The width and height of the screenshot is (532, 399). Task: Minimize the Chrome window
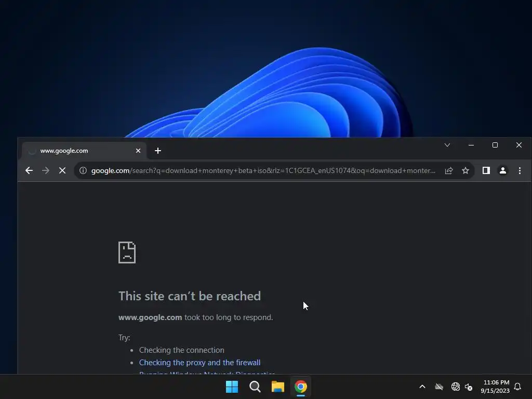pyautogui.click(x=471, y=145)
